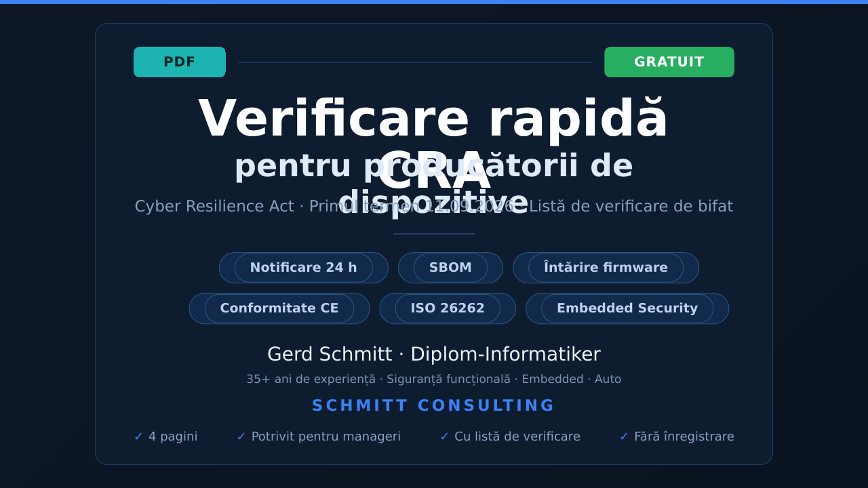Click the checkmark beside Cu listă de verificare
Viewport: 868px width, 488px height.
(x=444, y=436)
